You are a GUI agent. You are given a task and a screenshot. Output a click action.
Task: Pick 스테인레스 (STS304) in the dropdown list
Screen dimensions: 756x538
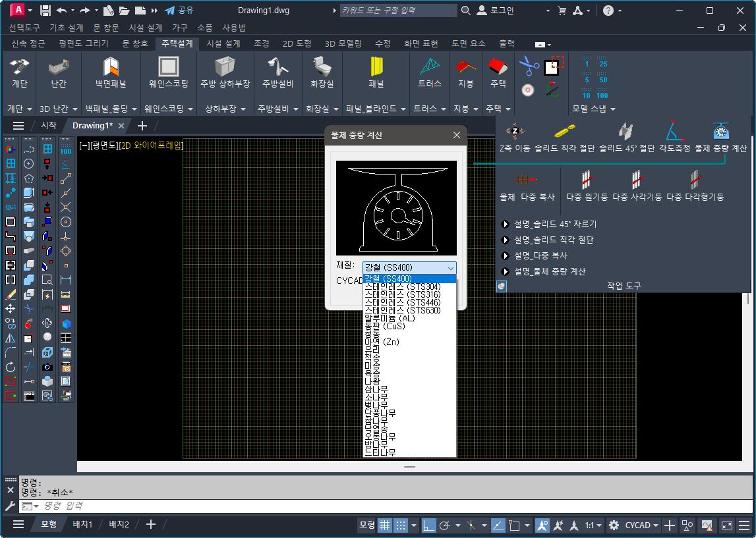tap(402, 286)
